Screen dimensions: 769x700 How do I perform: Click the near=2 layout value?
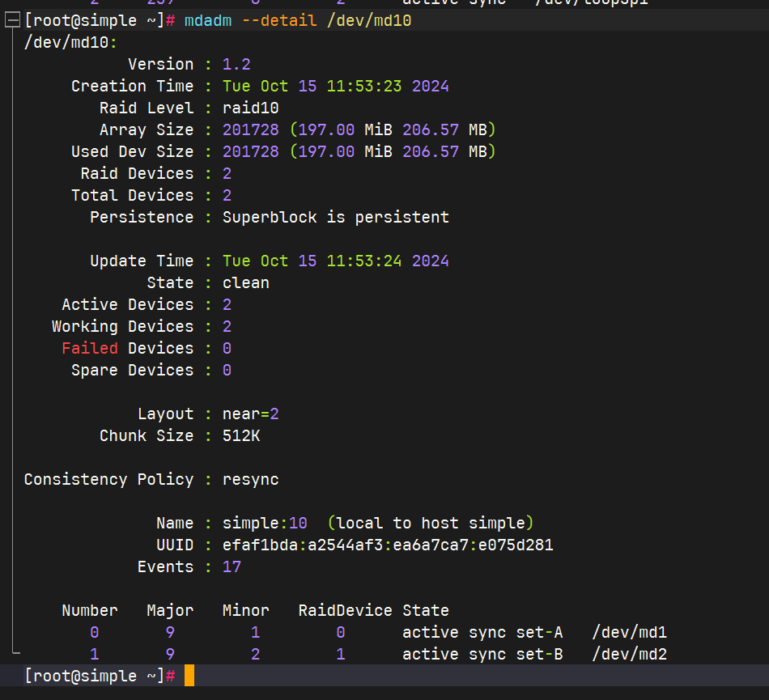pyautogui.click(x=251, y=414)
